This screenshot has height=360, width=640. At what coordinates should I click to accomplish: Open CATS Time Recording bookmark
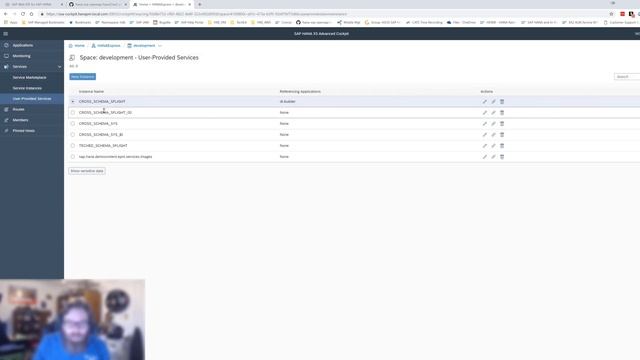click(x=424, y=22)
